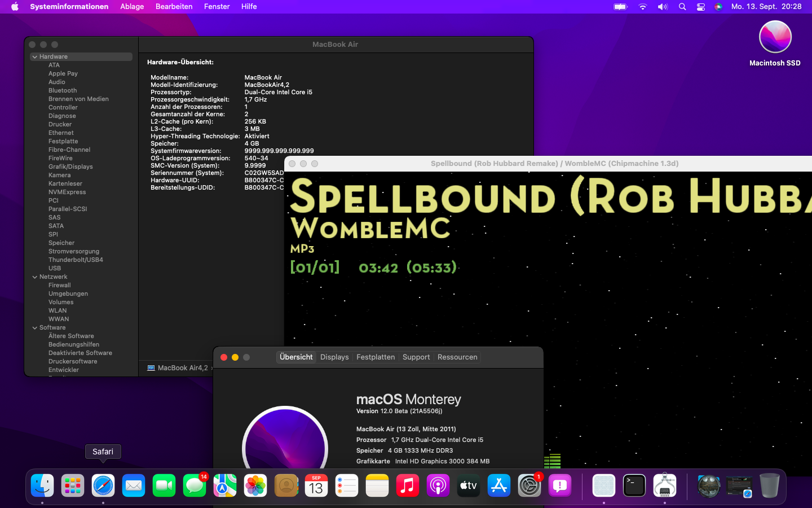812x508 pixels.
Task: Collapse the Software section in sidebar
Action: (x=35, y=328)
